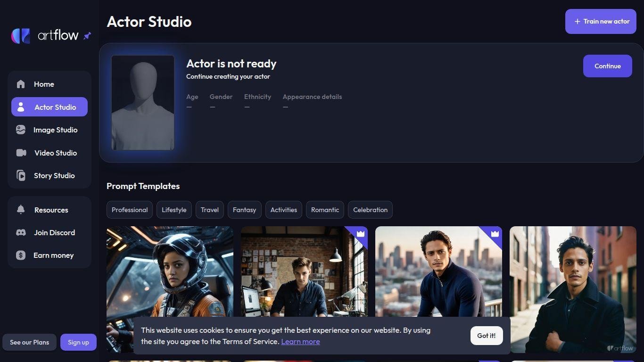
Task: Click the Earn money dollar icon
Action: click(x=21, y=255)
